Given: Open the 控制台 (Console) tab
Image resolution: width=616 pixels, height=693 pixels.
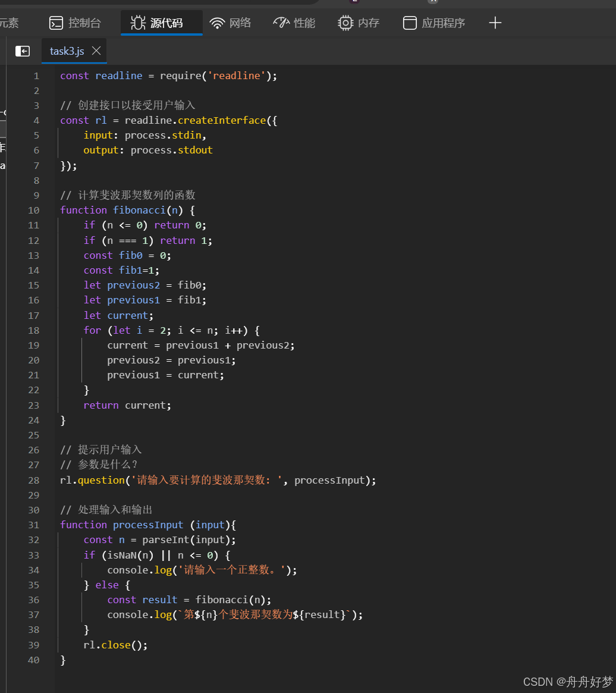Looking at the screenshot, I should pyautogui.click(x=75, y=23).
